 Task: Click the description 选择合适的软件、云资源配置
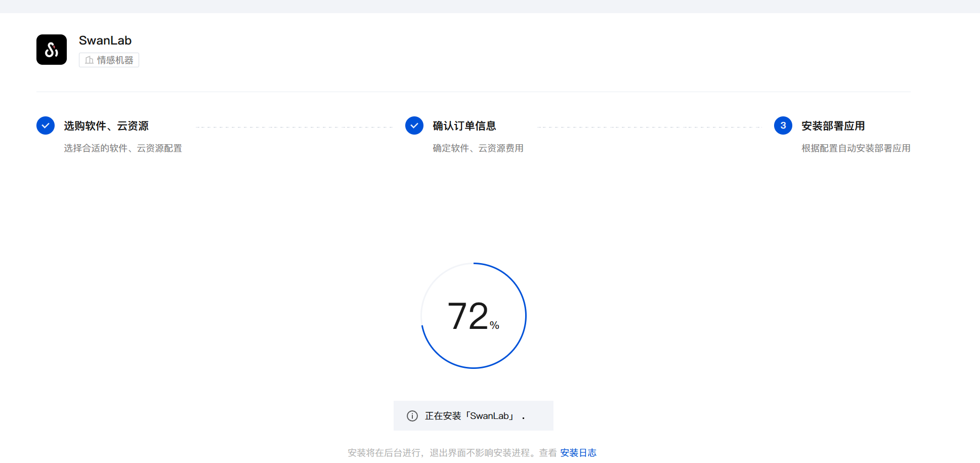(x=123, y=148)
